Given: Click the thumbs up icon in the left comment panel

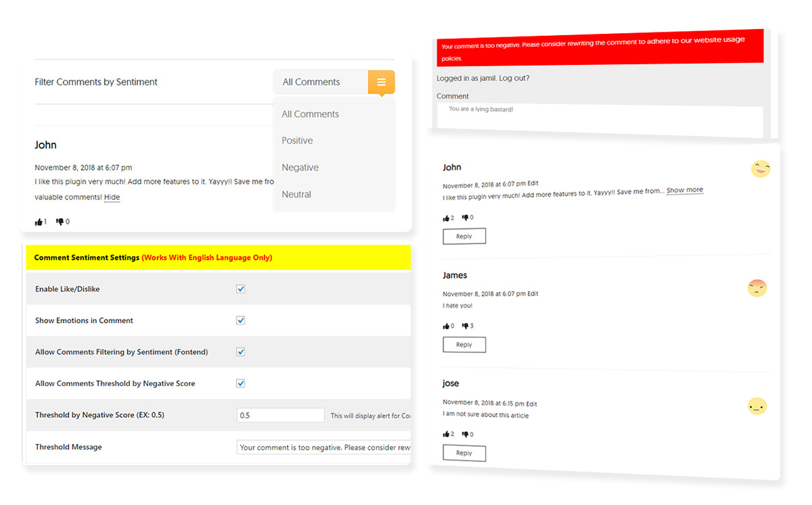Looking at the screenshot, I should pyautogui.click(x=39, y=221).
